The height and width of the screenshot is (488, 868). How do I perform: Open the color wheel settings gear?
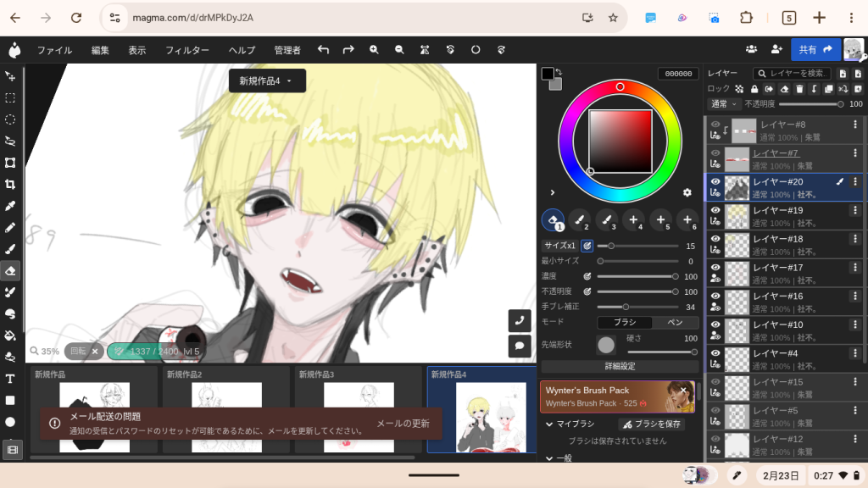click(x=687, y=192)
